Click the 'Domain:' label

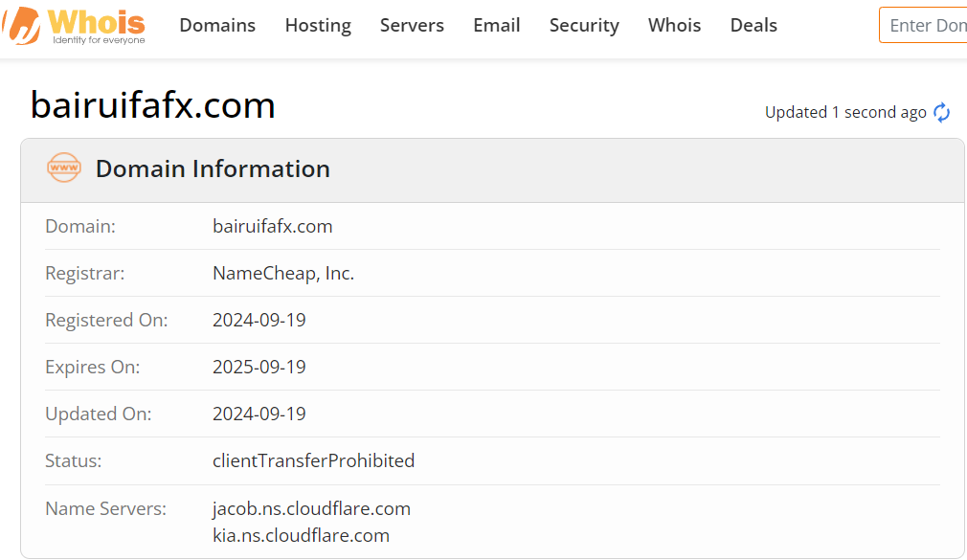pos(80,226)
